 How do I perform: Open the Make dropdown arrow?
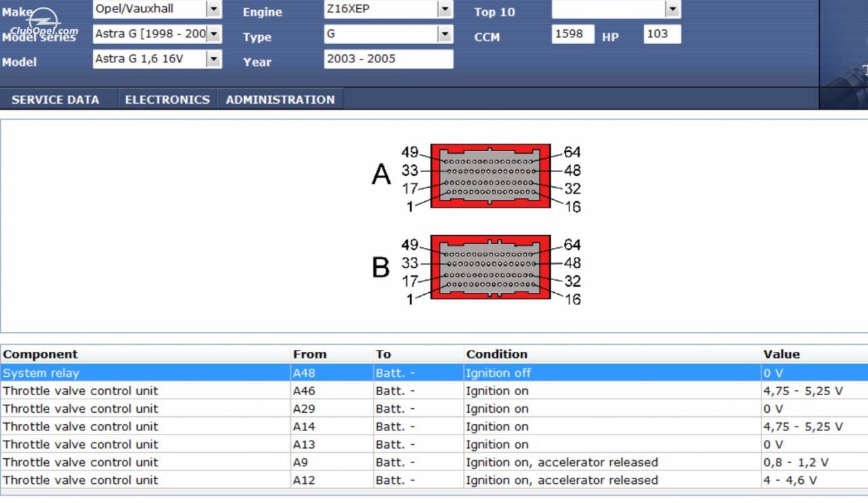(214, 9)
